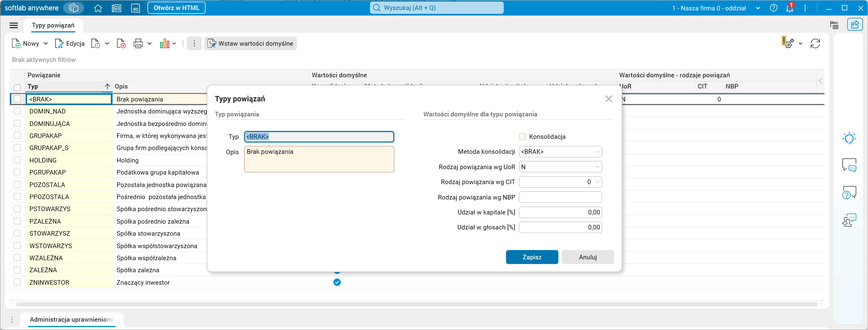
Task: Open the notifications bell
Action: coord(790,8)
